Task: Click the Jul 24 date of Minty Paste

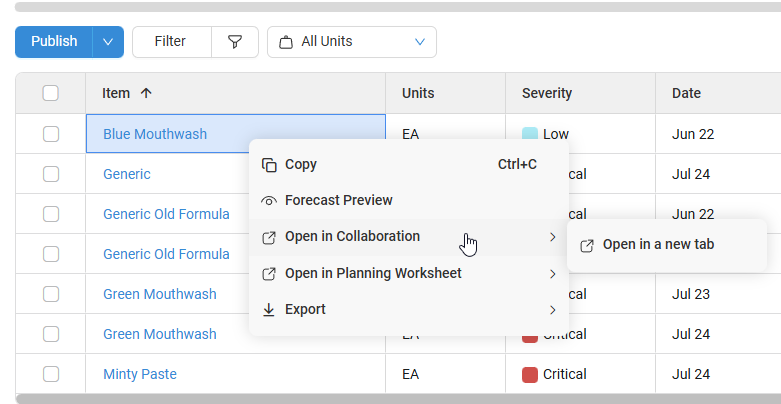Action: [x=691, y=374]
